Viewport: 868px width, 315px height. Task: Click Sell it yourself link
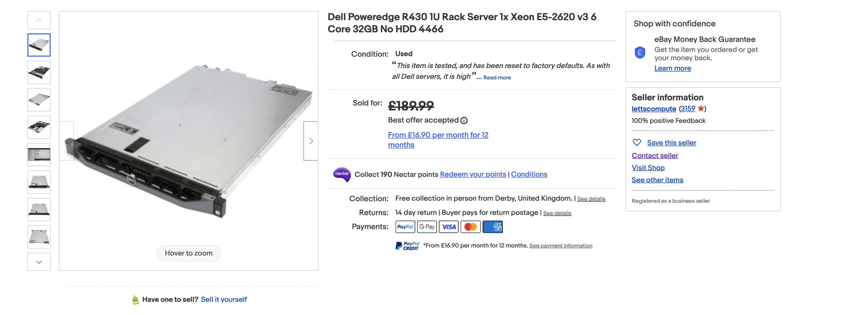click(224, 299)
